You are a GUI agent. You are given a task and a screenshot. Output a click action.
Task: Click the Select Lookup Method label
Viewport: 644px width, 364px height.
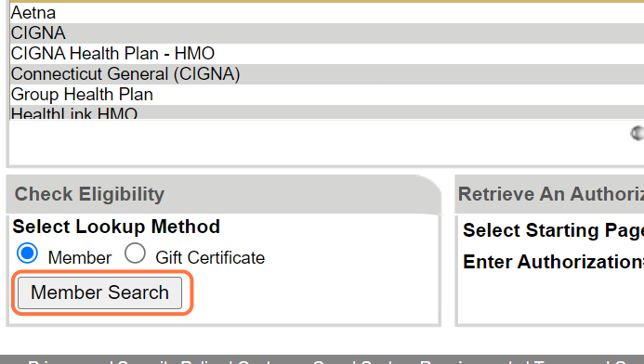(116, 227)
